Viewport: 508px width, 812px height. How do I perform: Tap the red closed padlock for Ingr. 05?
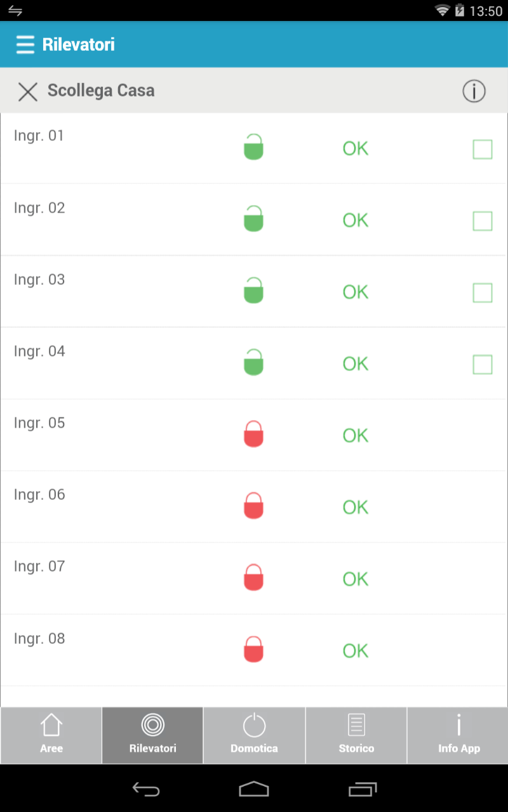[253, 433]
